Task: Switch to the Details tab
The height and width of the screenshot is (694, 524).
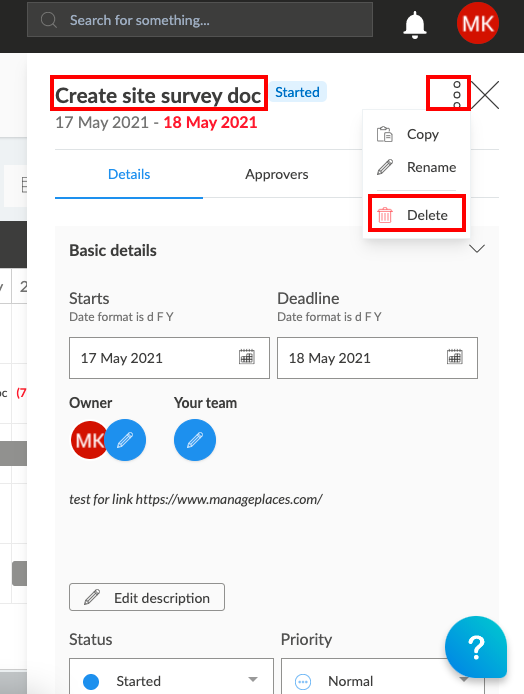Action: click(x=129, y=174)
